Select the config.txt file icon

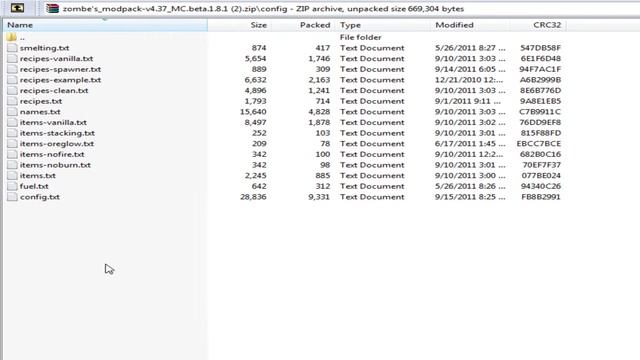(x=12, y=196)
